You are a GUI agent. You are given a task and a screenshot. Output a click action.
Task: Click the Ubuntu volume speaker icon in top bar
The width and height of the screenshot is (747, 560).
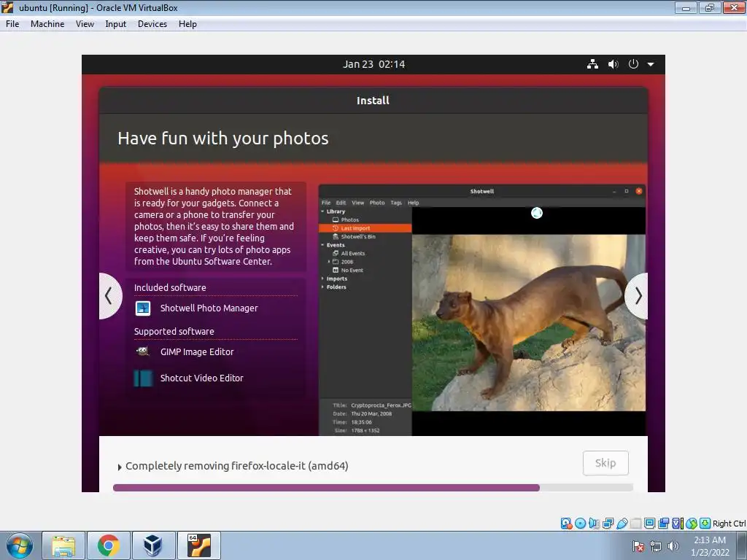[613, 64]
